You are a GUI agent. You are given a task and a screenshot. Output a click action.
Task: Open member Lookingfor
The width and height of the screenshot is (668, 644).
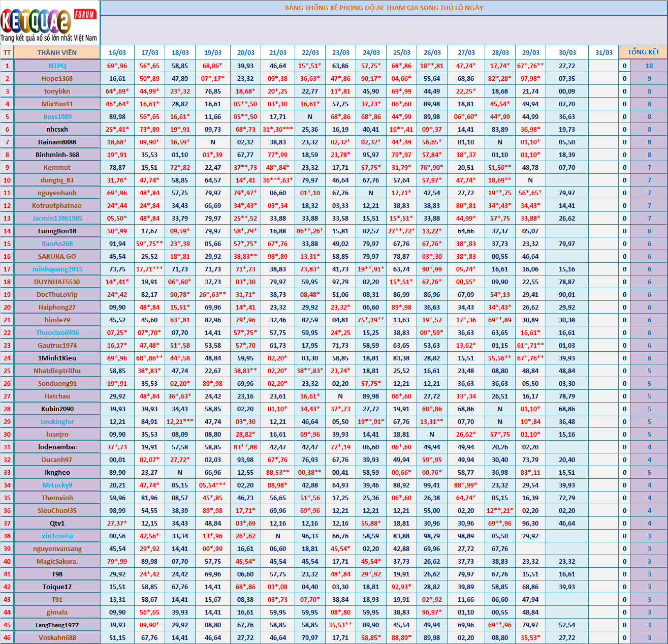[57, 421]
